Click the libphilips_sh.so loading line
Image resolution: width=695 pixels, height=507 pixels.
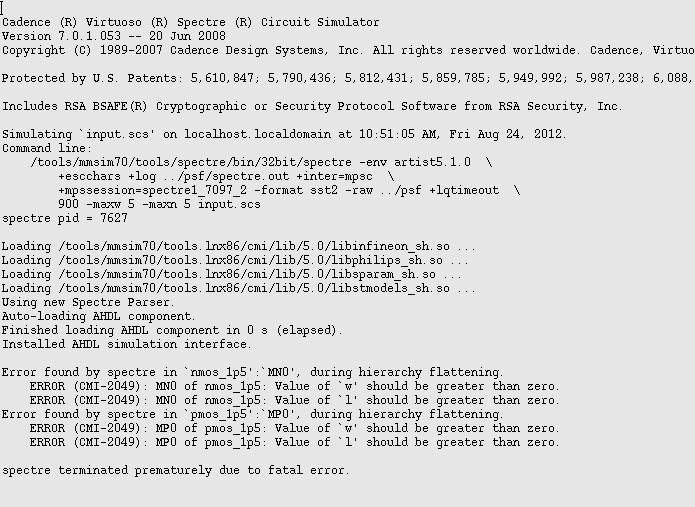click(x=232, y=260)
